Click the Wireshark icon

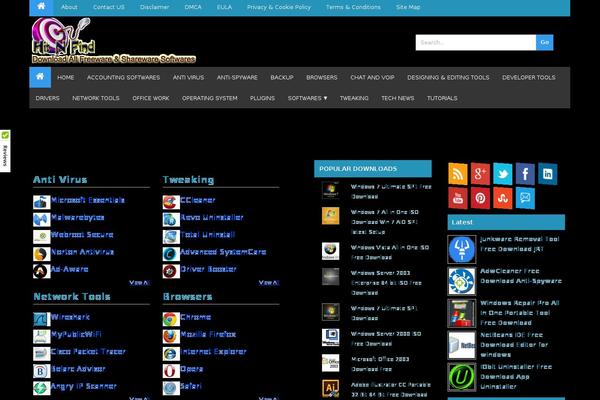point(41,319)
